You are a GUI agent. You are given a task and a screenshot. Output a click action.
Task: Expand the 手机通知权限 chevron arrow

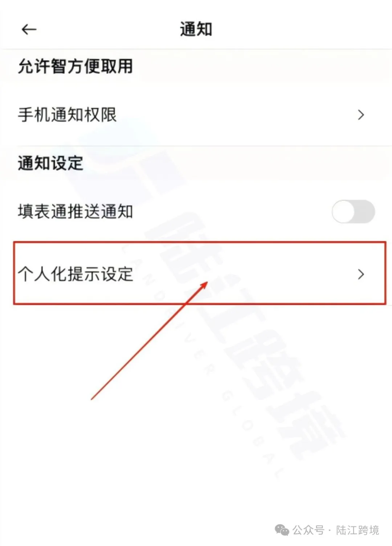(x=361, y=115)
